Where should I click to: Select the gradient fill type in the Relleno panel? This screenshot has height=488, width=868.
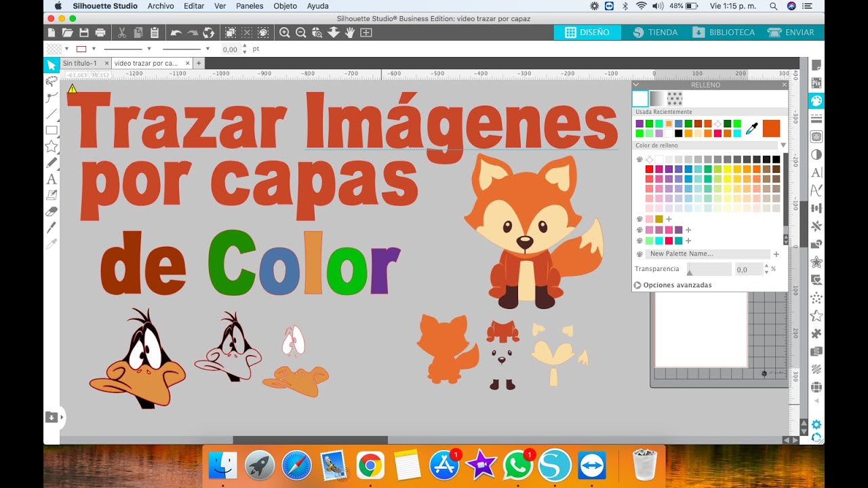click(657, 99)
